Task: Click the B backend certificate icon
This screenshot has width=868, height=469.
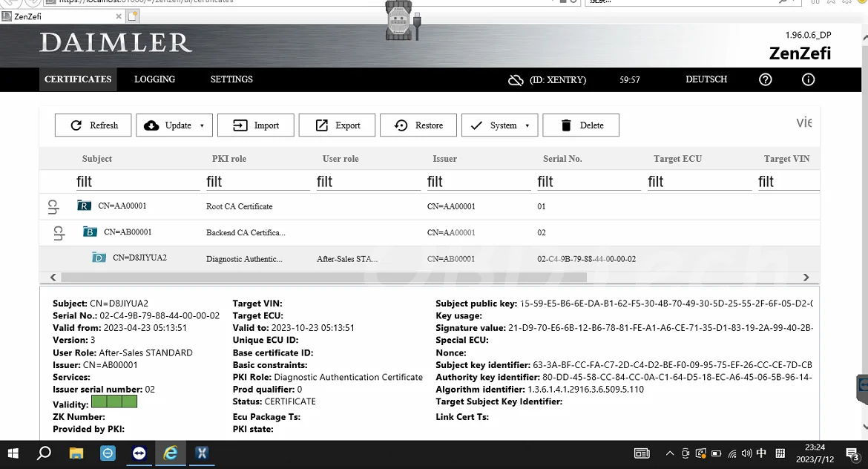Action: 90,232
